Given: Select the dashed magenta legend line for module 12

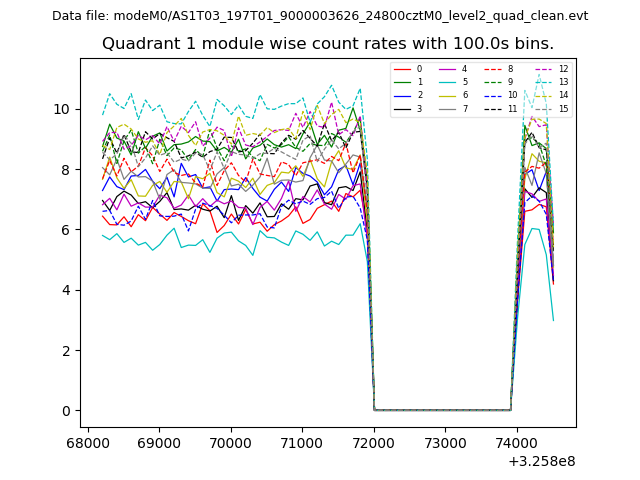Looking at the screenshot, I should coord(543,69).
